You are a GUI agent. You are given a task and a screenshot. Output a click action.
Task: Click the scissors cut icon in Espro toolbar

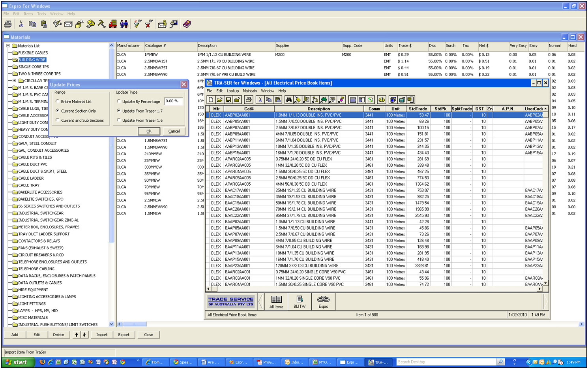tap(21, 24)
